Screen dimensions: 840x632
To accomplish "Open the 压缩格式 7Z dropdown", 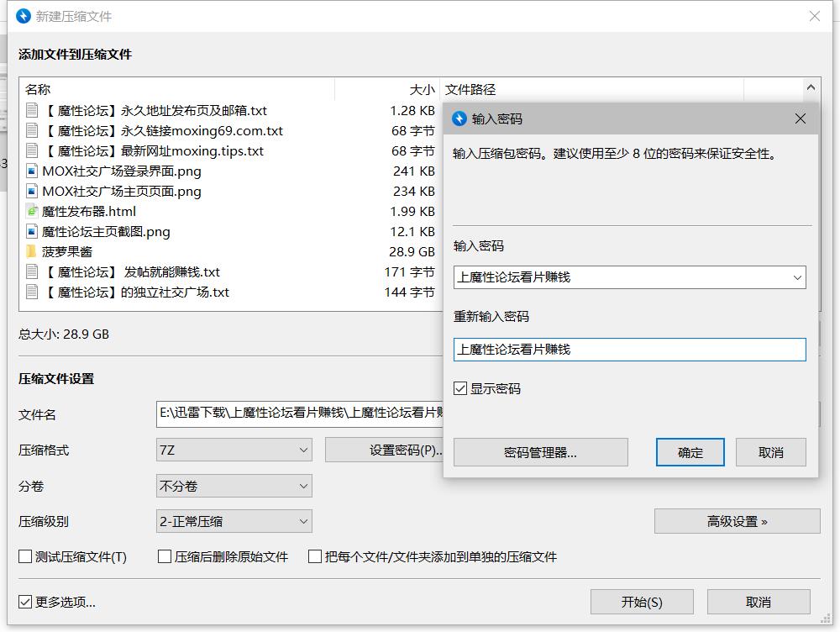I will coord(234,450).
